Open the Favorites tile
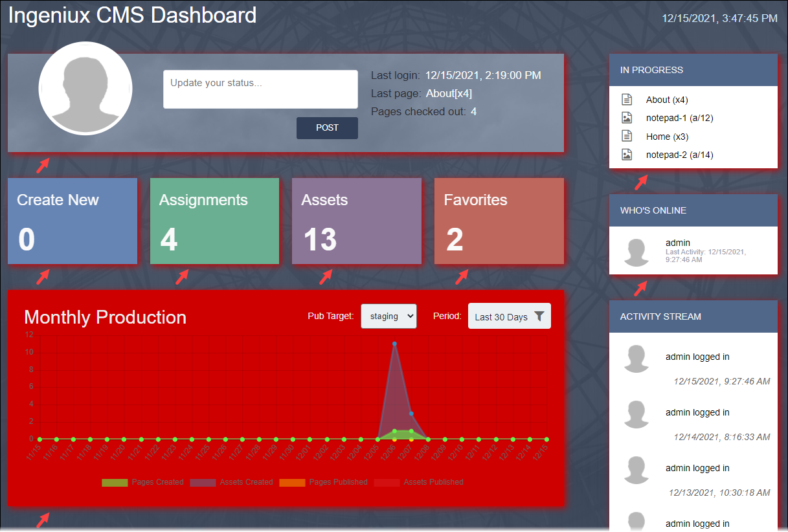The height and width of the screenshot is (532, 788). (x=499, y=221)
